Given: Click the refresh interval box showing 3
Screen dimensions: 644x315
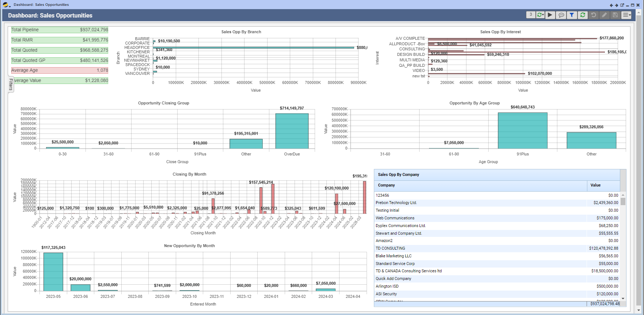Looking at the screenshot, I should coord(531,15).
